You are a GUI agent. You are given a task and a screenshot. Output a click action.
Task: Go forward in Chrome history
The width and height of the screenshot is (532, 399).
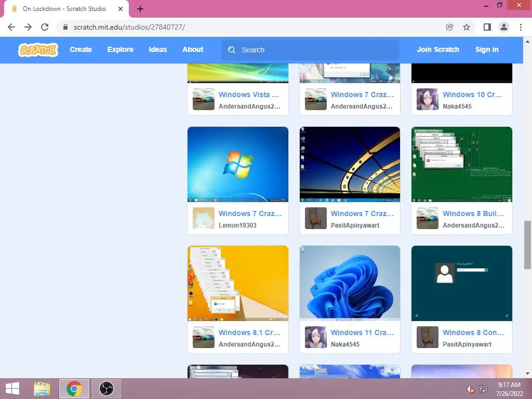coord(28,27)
